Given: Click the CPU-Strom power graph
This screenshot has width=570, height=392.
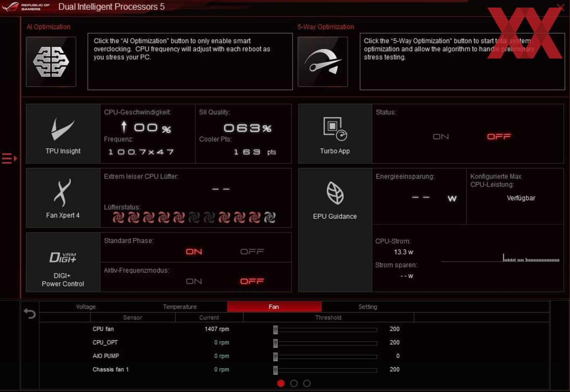Looking at the screenshot, I should [500, 258].
